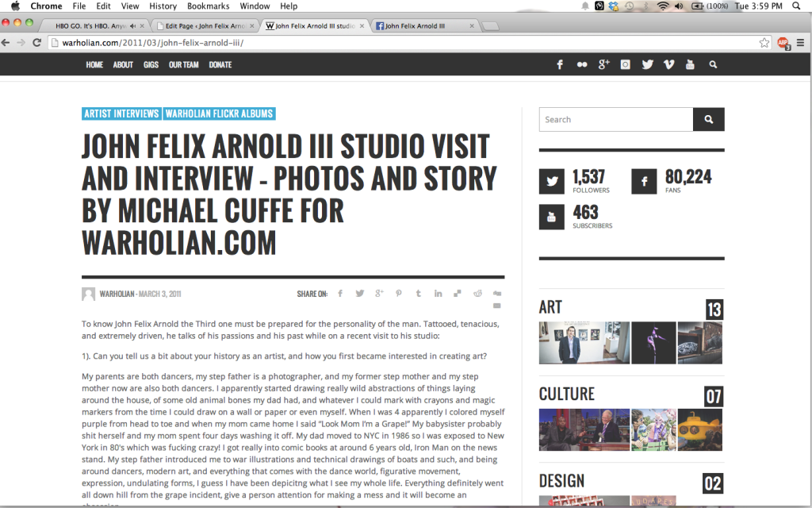The image size is (812, 508).
Task: Share the article on Tumblr
Action: click(419, 294)
